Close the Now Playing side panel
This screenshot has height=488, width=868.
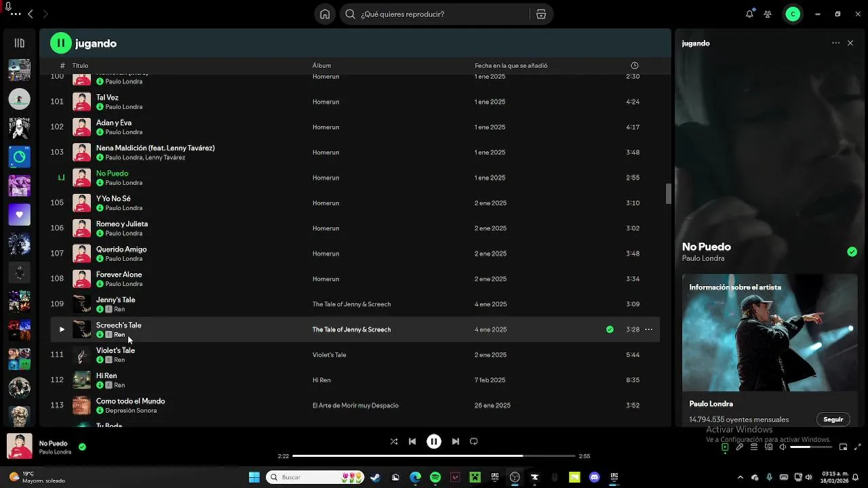coord(850,43)
